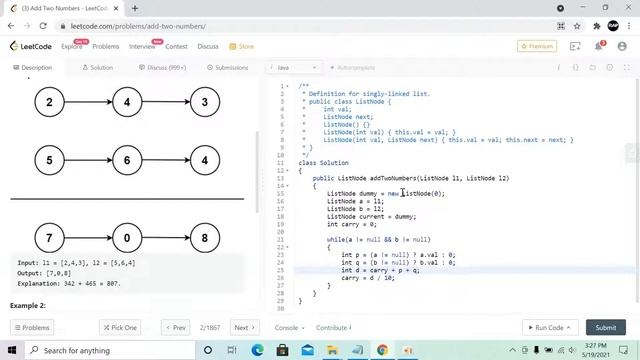Toggle the Autocomplete option

(352, 68)
